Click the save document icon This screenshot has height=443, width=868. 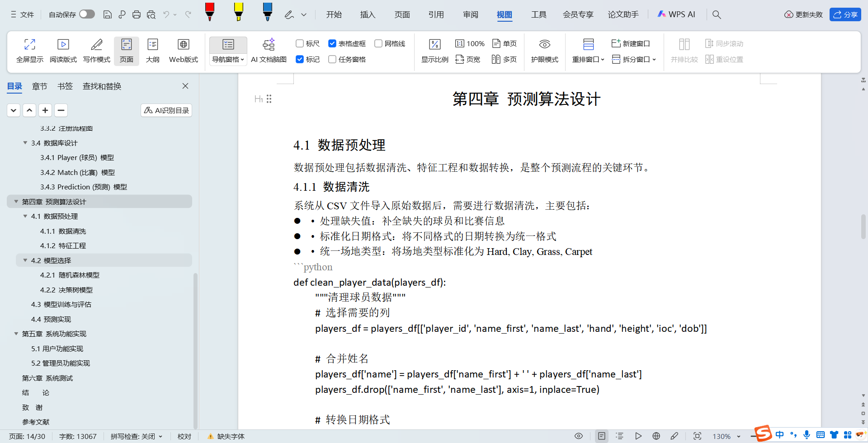click(x=108, y=14)
